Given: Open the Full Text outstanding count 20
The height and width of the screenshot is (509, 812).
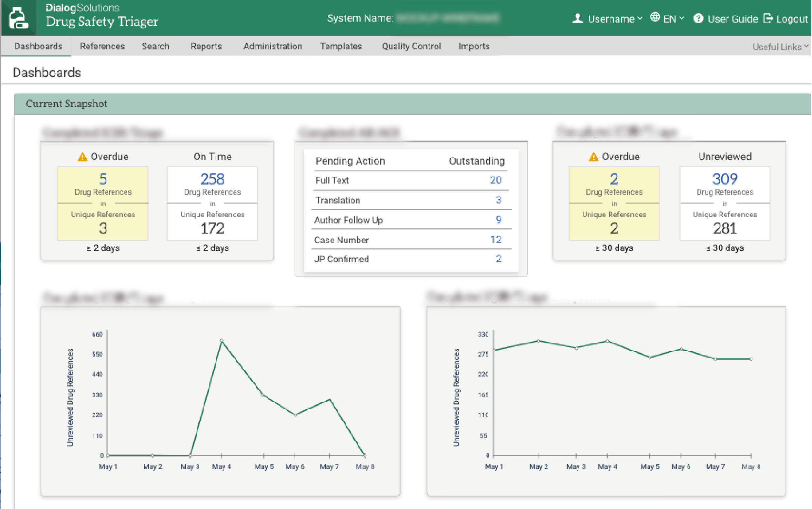Looking at the screenshot, I should pos(496,180).
